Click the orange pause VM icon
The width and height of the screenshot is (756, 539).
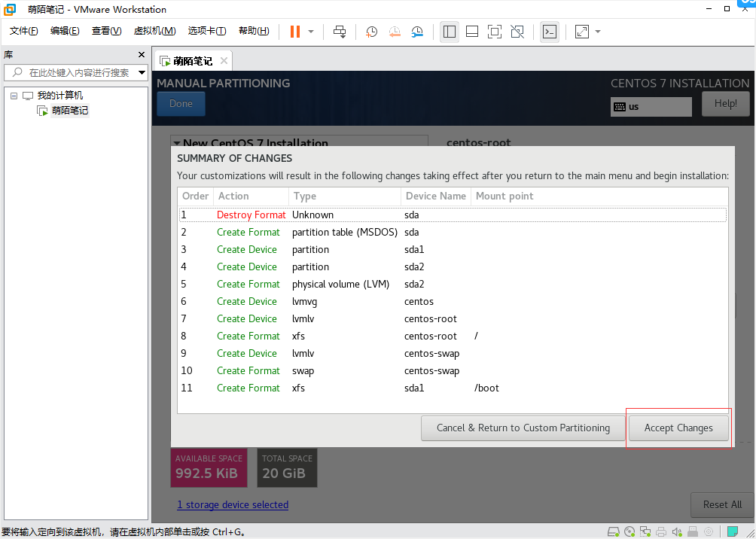tap(295, 32)
